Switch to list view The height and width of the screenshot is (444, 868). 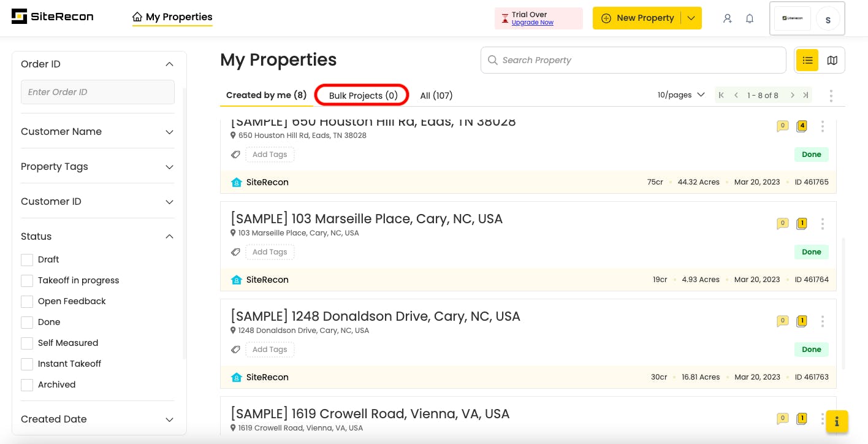[x=807, y=60]
